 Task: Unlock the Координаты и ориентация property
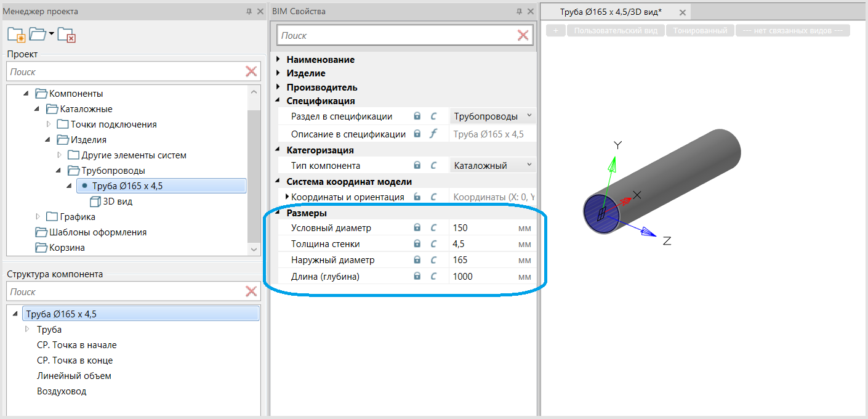(417, 197)
